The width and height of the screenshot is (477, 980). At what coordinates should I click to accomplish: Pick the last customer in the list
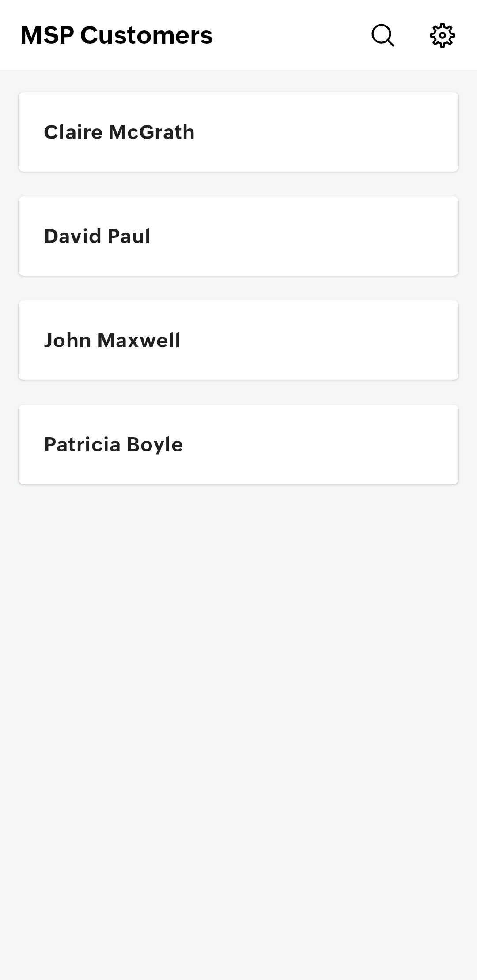[x=238, y=444]
